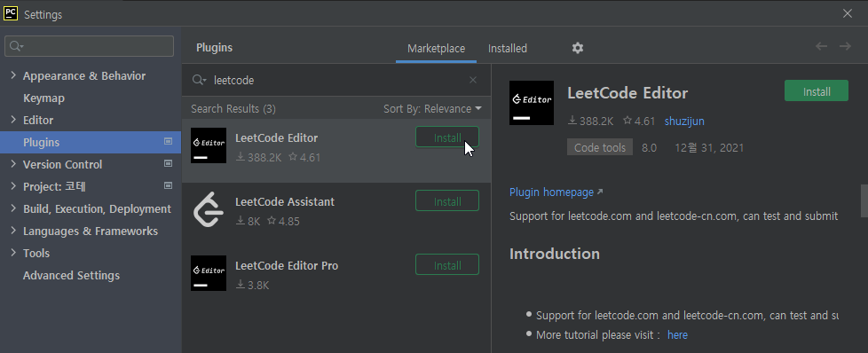The height and width of the screenshot is (353, 868).
Task: Expand Appearance & Behavior section
Action: pos(13,75)
